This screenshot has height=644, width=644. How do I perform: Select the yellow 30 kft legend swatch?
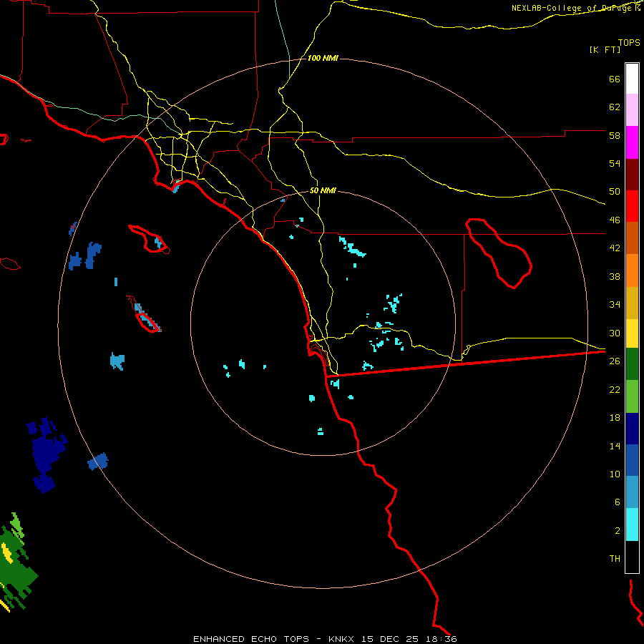pyautogui.click(x=632, y=333)
